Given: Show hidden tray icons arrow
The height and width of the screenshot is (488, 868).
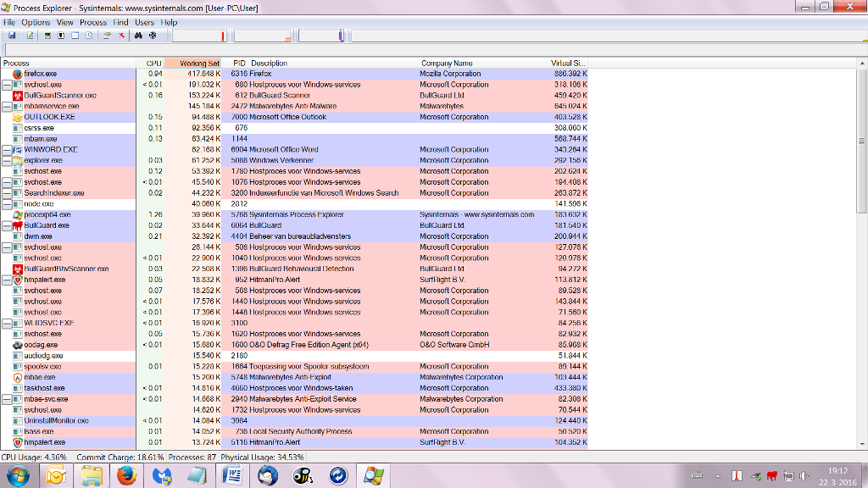Looking at the screenshot, I should coord(718,476).
